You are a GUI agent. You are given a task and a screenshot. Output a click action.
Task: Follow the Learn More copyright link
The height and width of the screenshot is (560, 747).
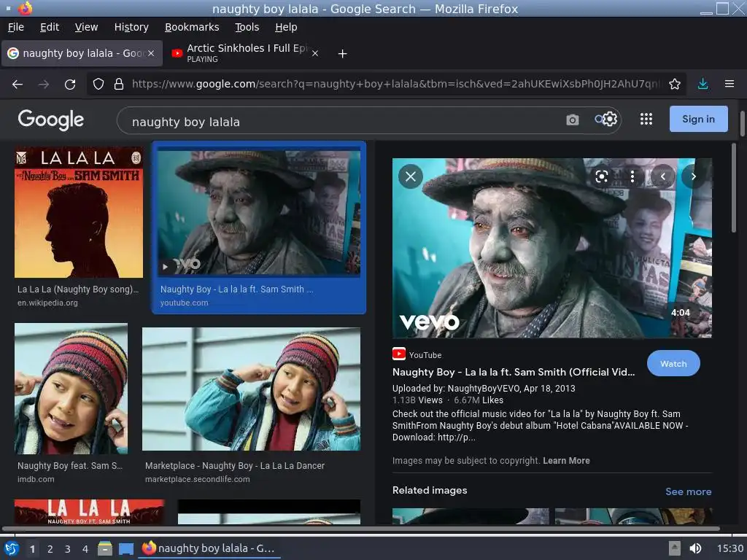[566, 461]
